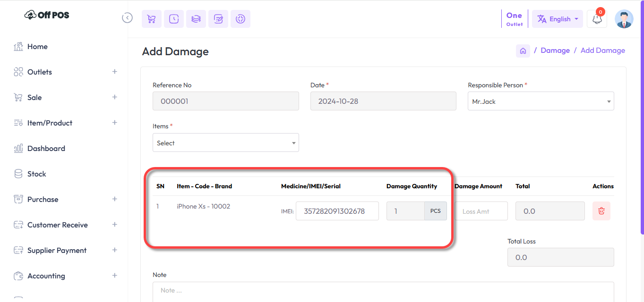Delete the iPhone Xs row with trash icon
Screen dimensions: 644x302
click(601, 211)
